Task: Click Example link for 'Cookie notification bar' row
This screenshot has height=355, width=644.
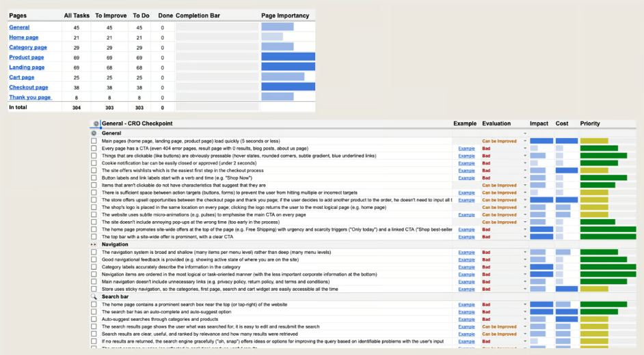Action: pyautogui.click(x=466, y=163)
